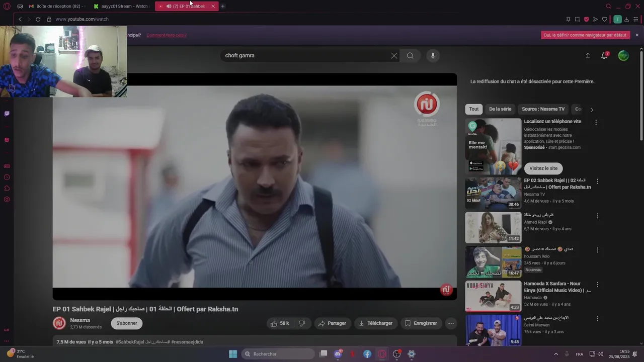Open the Opera GX main menu logo
The height and width of the screenshot is (362, 644).
[x=7, y=6]
